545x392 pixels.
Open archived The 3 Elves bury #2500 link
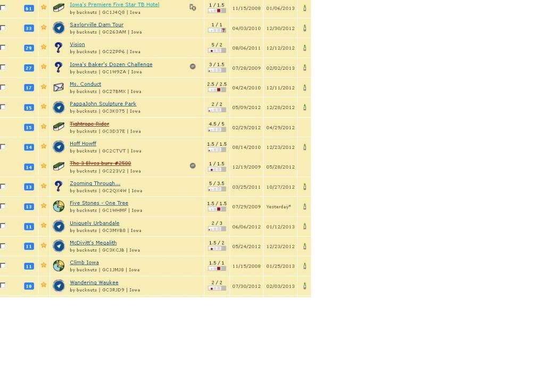pos(100,163)
